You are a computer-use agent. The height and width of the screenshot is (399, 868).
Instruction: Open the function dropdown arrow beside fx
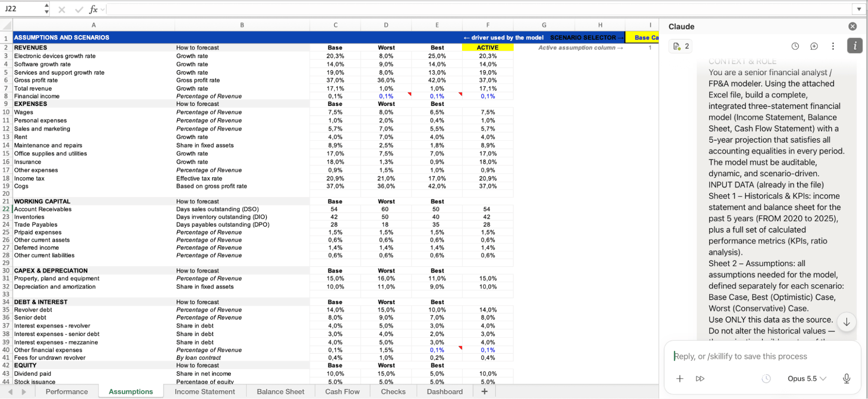click(103, 9)
